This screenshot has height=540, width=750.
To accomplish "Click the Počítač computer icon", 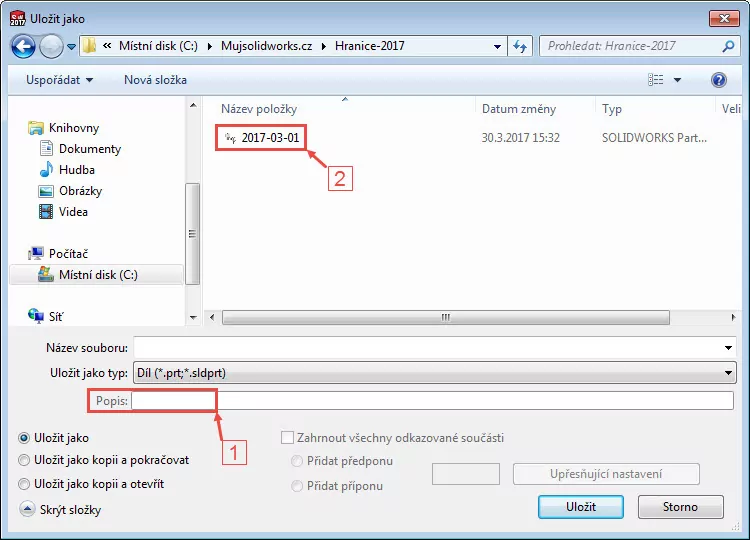I will (36, 253).
